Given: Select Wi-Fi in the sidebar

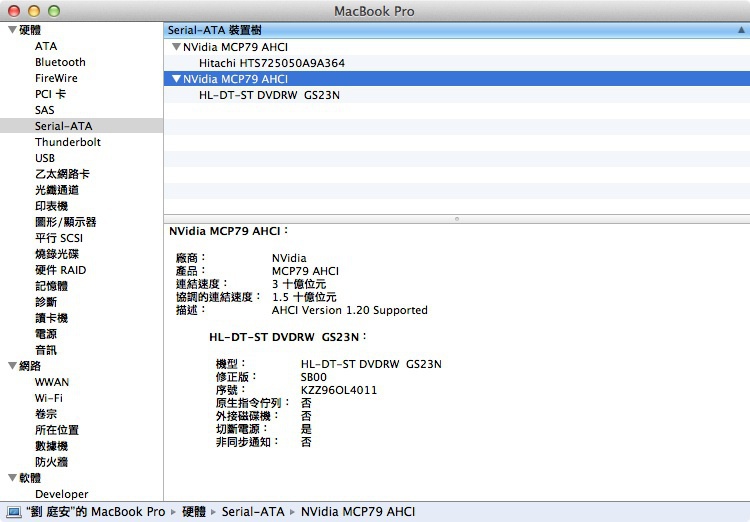Looking at the screenshot, I should (49, 398).
